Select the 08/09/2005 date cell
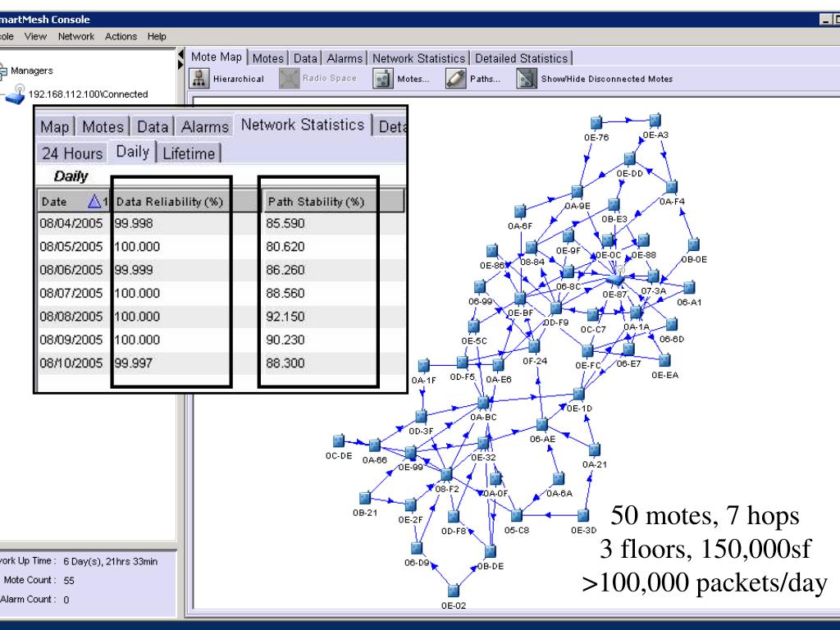Screen dimensions: 840x630 point(71,340)
